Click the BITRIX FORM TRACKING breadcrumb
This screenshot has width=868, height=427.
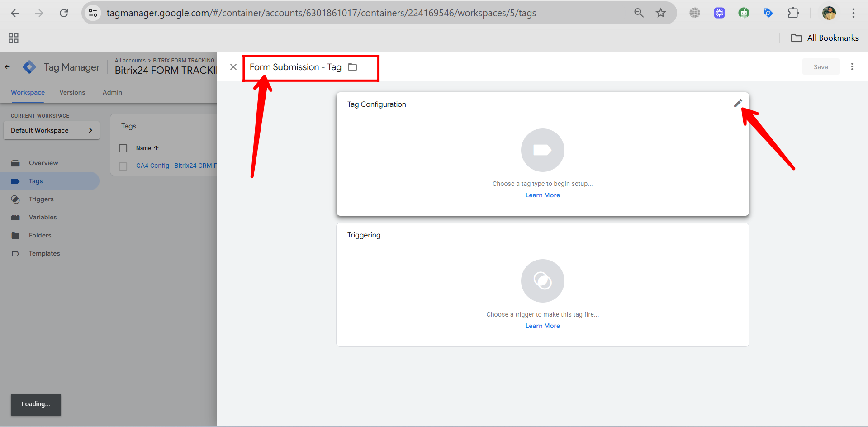click(184, 61)
